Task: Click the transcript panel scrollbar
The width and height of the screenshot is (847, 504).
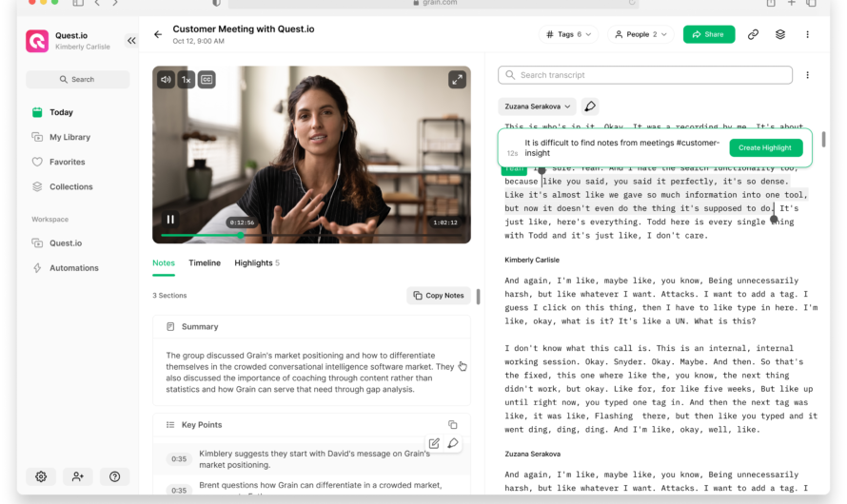Action: coord(823,139)
